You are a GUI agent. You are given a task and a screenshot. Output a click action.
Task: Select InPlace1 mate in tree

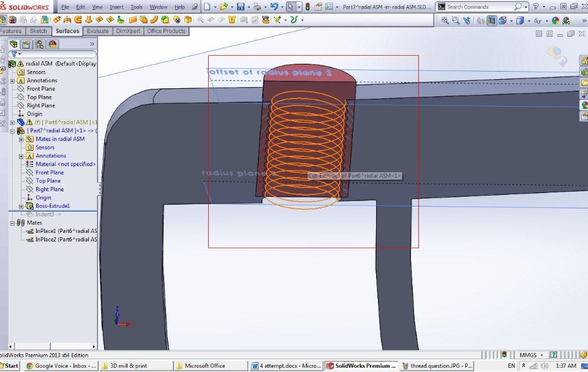click(66, 231)
